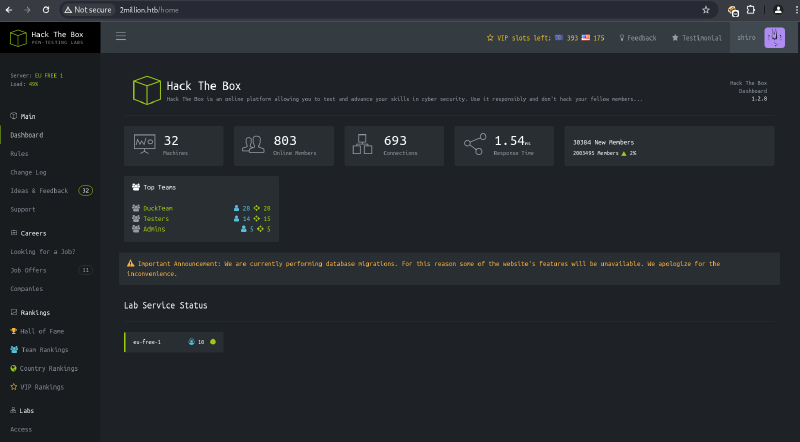Screen dimensions: 800x442
Task: Open the shiro user avatar
Action: click(775, 37)
